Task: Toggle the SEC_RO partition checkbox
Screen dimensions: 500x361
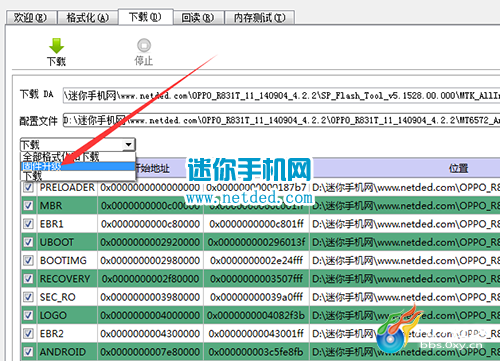Action: point(28,297)
